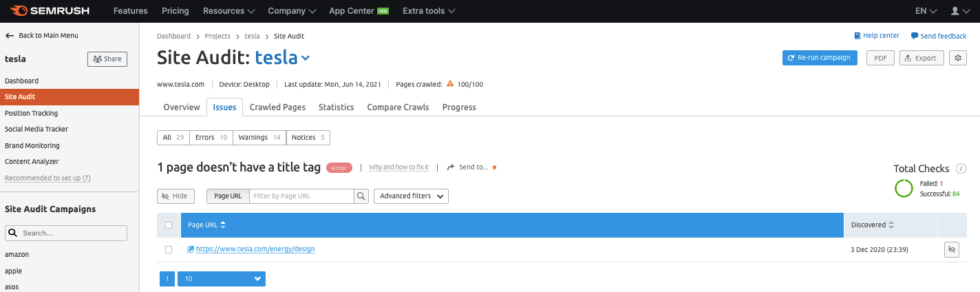
Task: Open Why and how to fix it link
Action: point(398,167)
